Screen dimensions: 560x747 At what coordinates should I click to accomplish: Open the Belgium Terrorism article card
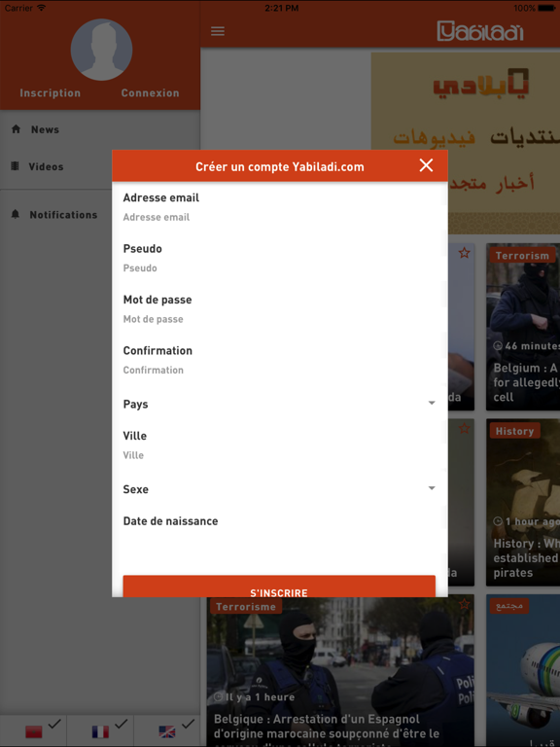[523, 327]
